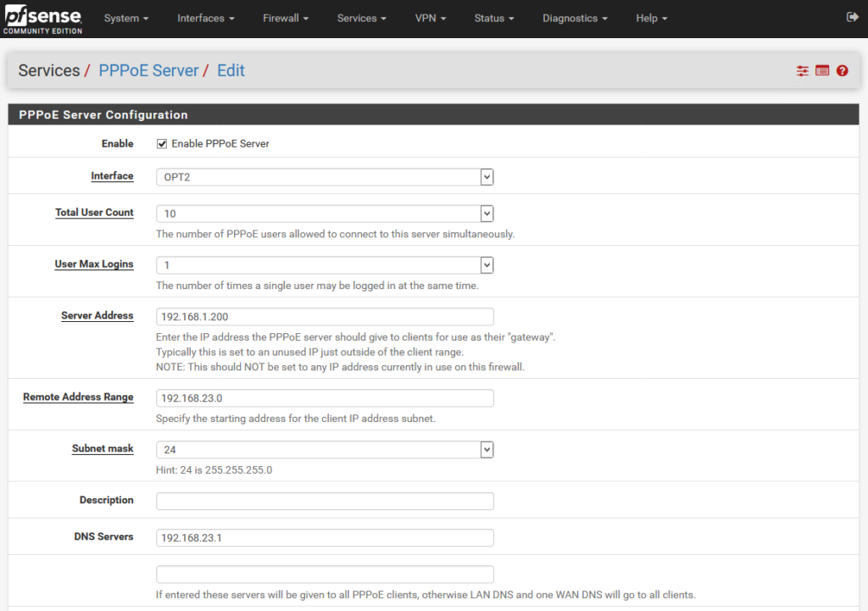Open the Diagnostics menu
This screenshot has width=868, height=611.
[x=575, y=18]
